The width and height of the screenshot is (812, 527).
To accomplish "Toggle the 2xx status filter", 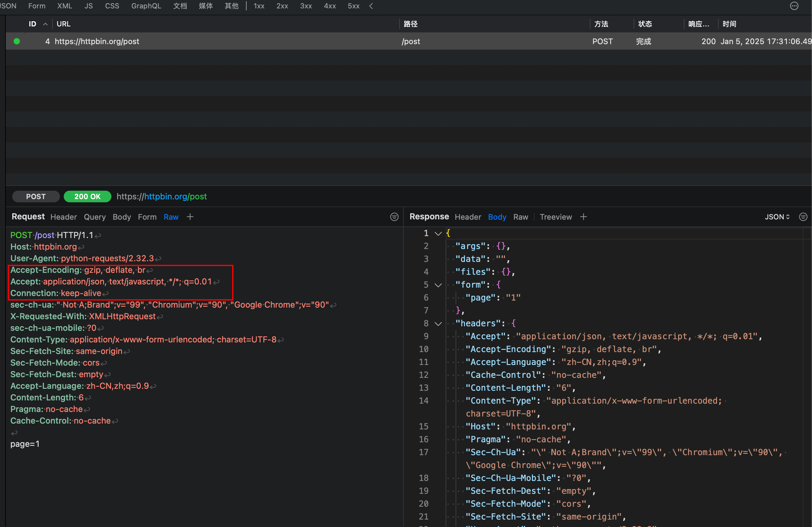I will point(282,6).
